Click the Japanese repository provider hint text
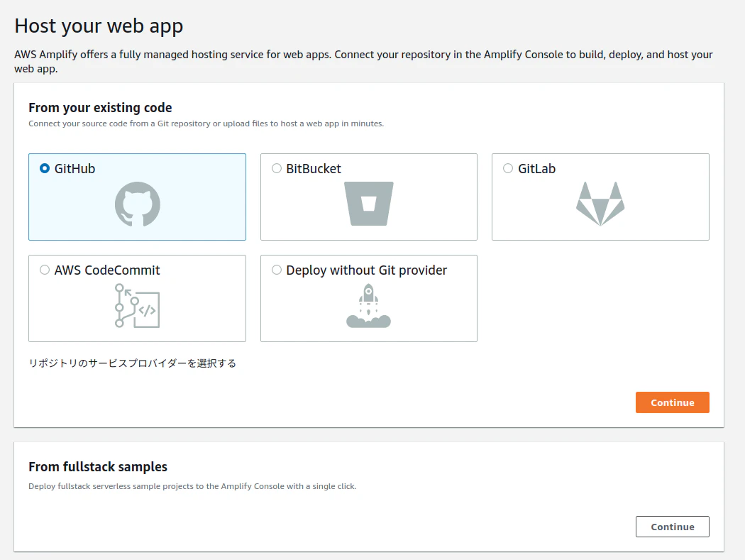 pyautogui.click(x=132, y=363)
